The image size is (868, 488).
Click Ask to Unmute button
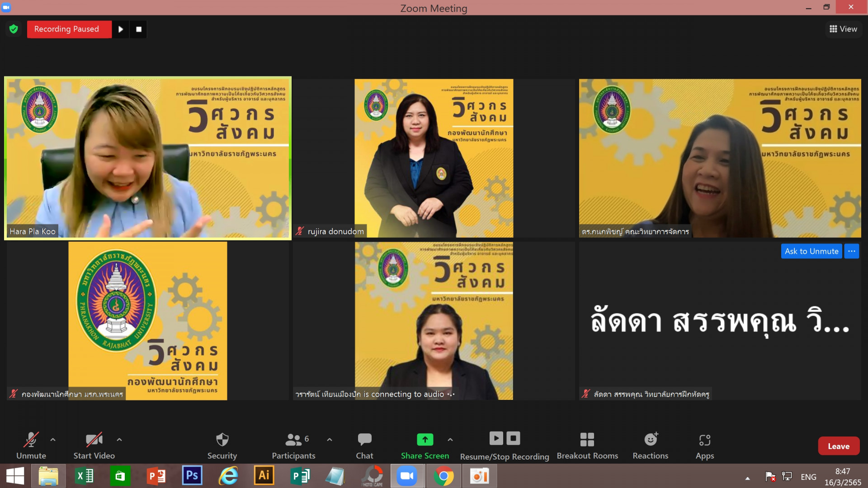coord(811,251)
